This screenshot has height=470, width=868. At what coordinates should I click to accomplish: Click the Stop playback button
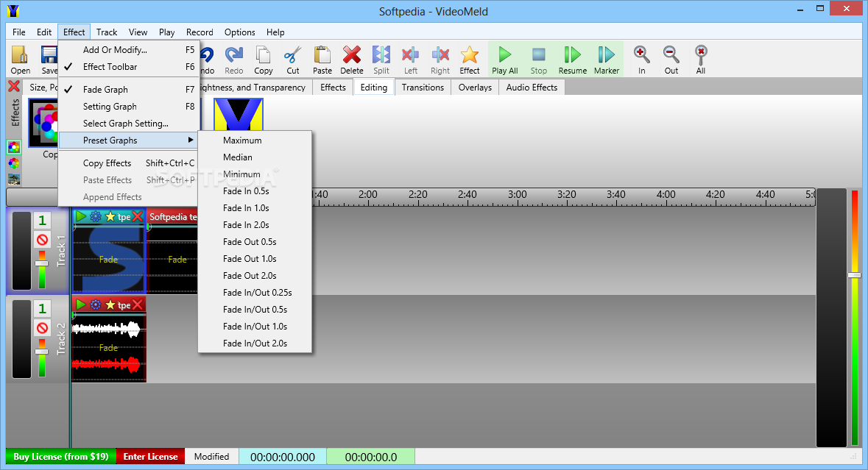539,60
